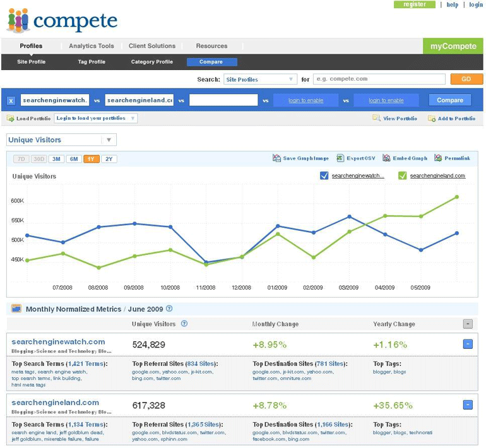The height and width of the screenshot is (448, 486).
Task: Open the Resources tab
Action: tap(211, 46)
